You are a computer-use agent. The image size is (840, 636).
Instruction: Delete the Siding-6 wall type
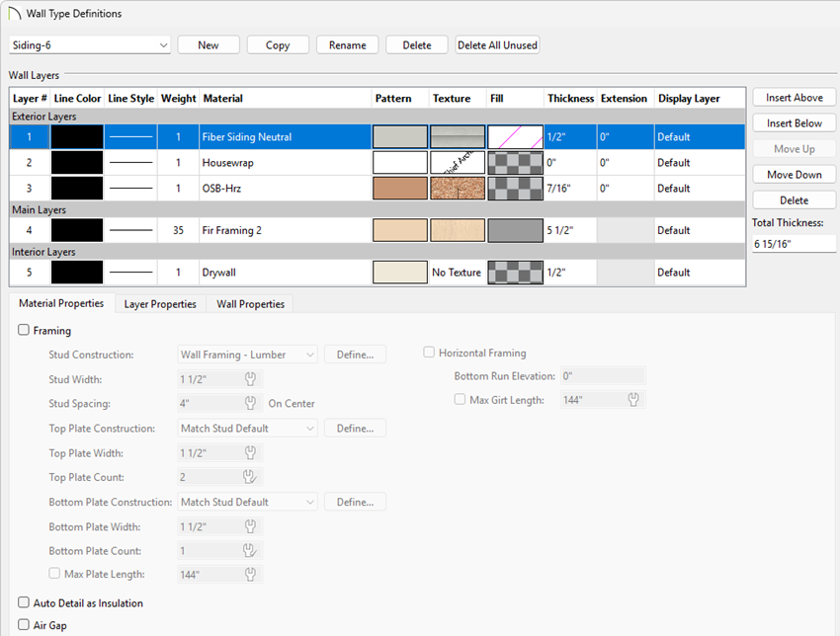417,45
